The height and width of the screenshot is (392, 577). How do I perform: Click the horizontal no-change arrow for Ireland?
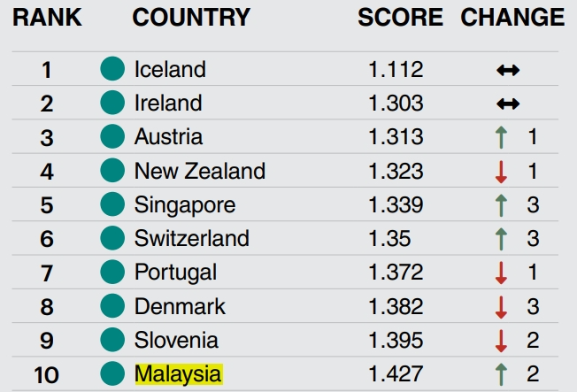click(508, 104)
